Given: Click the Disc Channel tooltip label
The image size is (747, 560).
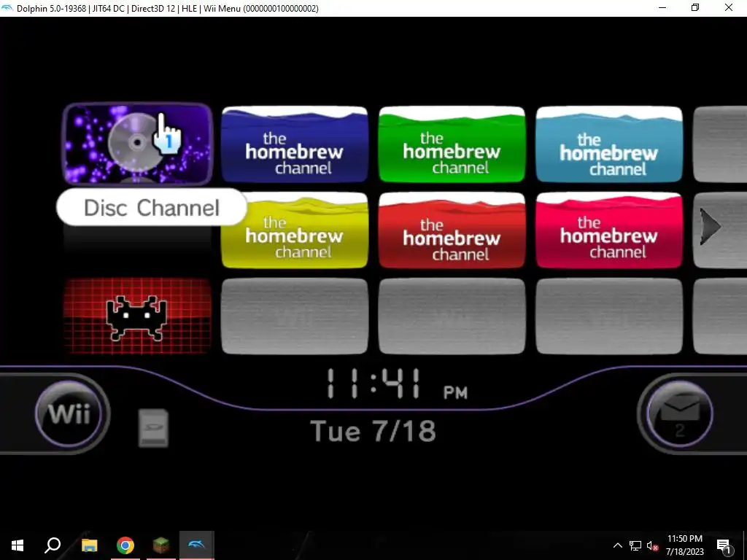Looking at the screenshot, I should (x=152, y=208).
